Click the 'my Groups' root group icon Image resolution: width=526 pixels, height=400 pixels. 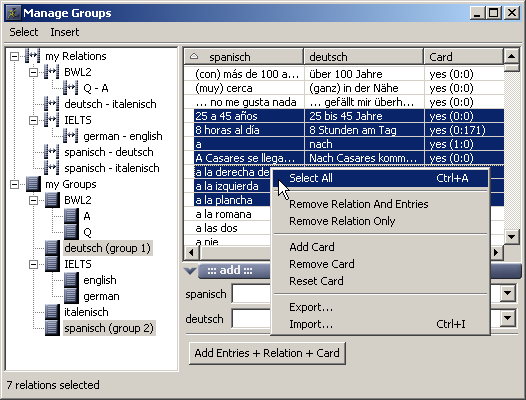[33, 184]
